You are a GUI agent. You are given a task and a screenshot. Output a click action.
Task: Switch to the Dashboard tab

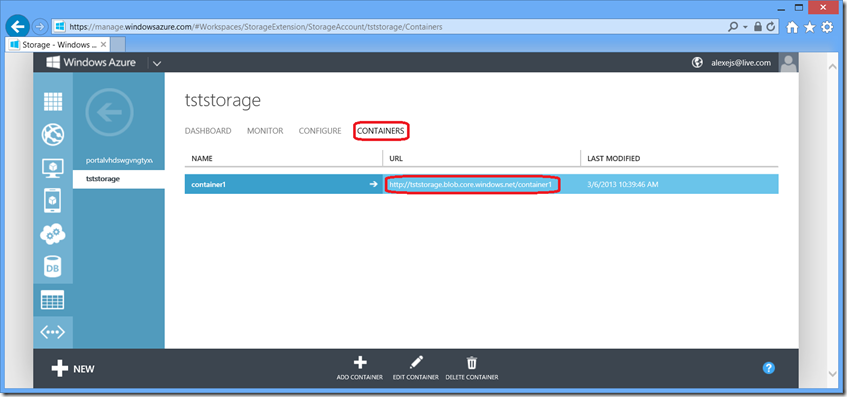click(208, 131)
